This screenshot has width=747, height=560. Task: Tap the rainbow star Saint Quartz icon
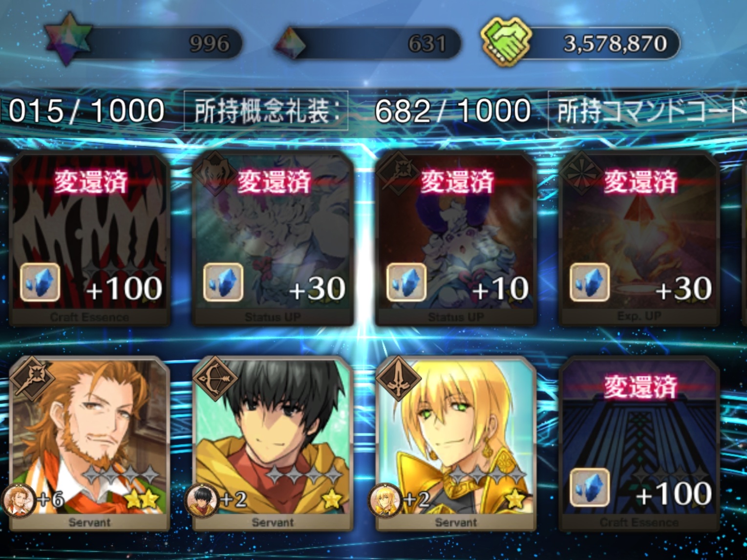tap(68, 38)
